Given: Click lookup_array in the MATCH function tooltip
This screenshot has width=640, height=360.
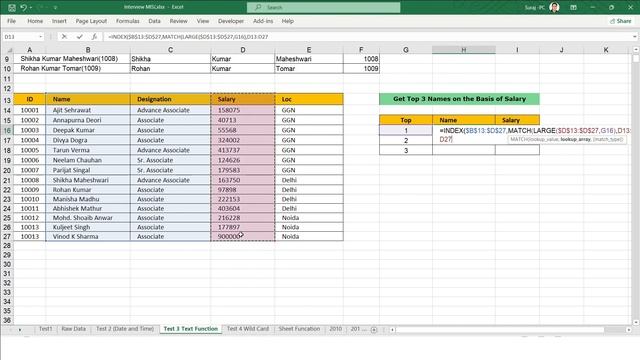Looking at the screenshot, I should pyautogui.click(x=575, y=140).
